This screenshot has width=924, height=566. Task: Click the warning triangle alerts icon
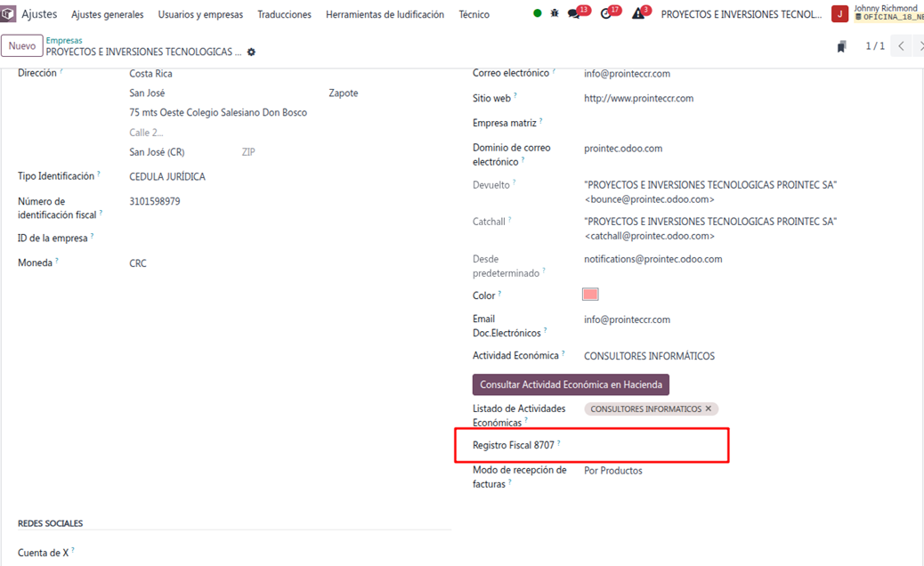coord(638,14)
